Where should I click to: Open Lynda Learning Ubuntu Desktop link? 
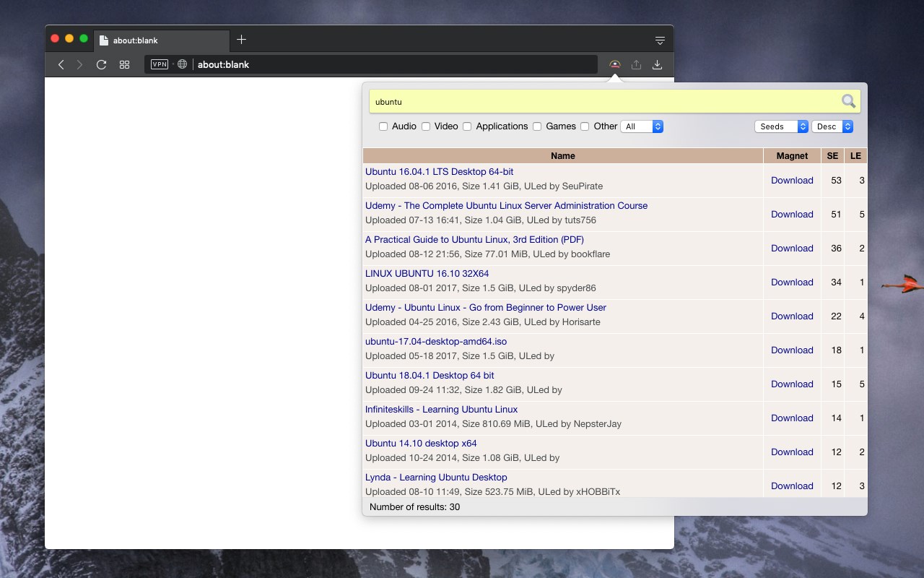point(436,478)
